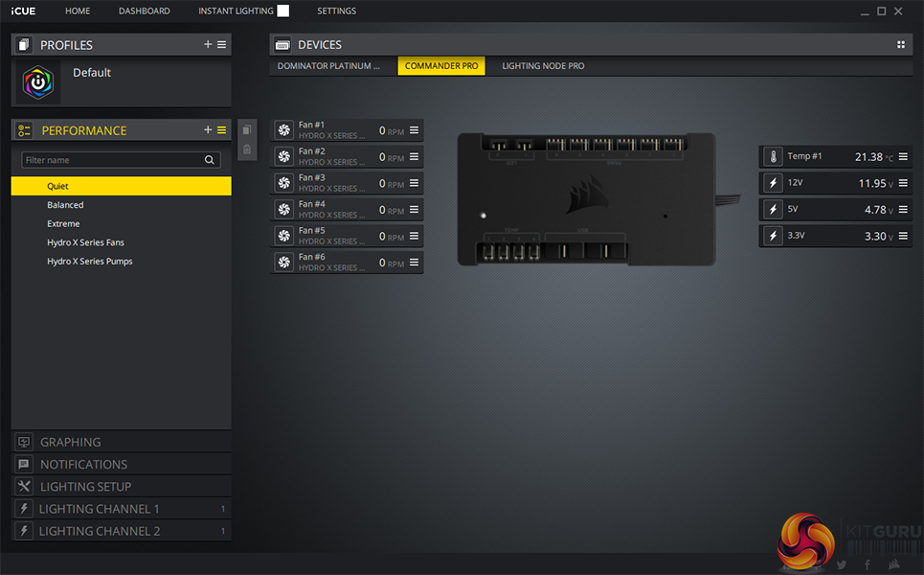Screen dimensions: 924x575
Task: Click the Fan #6 fan icon
Action: tap(284, 263)
